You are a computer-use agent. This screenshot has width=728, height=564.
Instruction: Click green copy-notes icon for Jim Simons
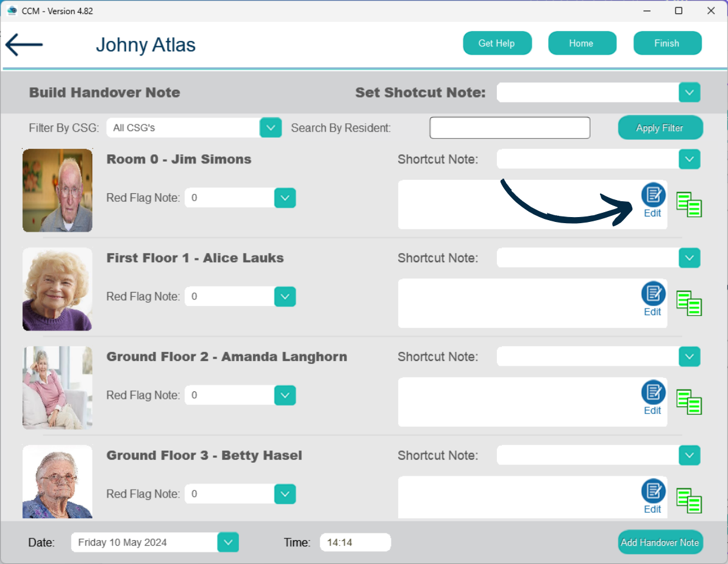click(689, 204)
